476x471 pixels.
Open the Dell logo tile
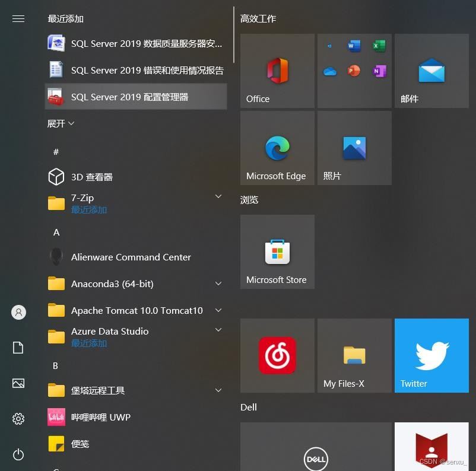[316, 447]
